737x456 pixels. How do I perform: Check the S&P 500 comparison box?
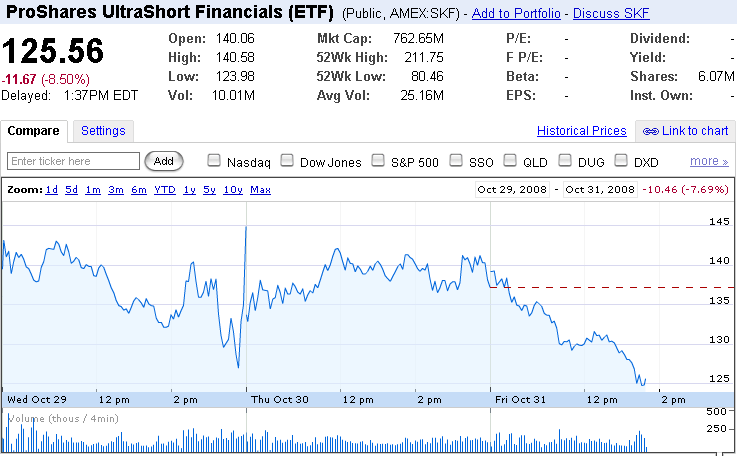coord(378,160)
